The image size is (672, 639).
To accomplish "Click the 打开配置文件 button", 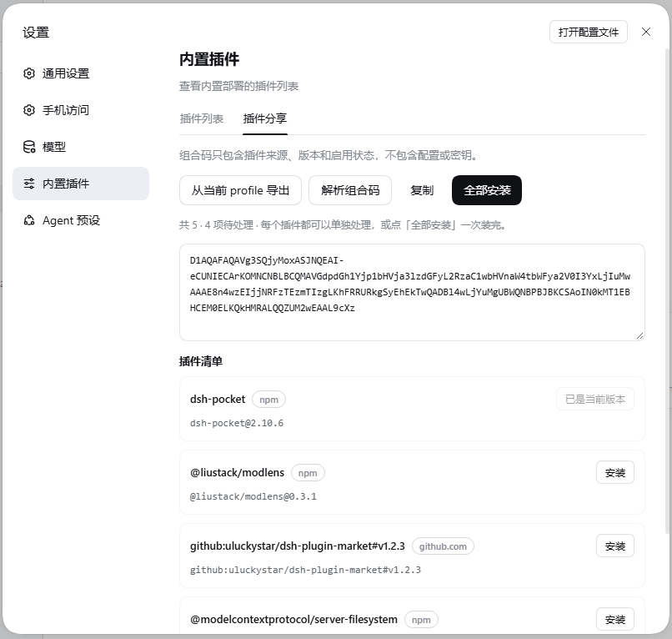I will (589, 32).
